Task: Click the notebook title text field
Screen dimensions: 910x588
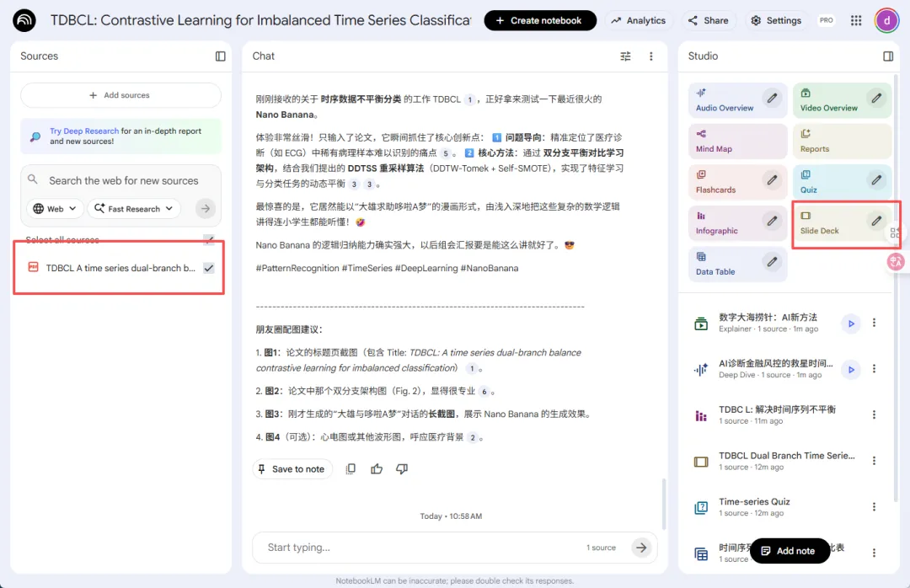Action: point(260,20)
